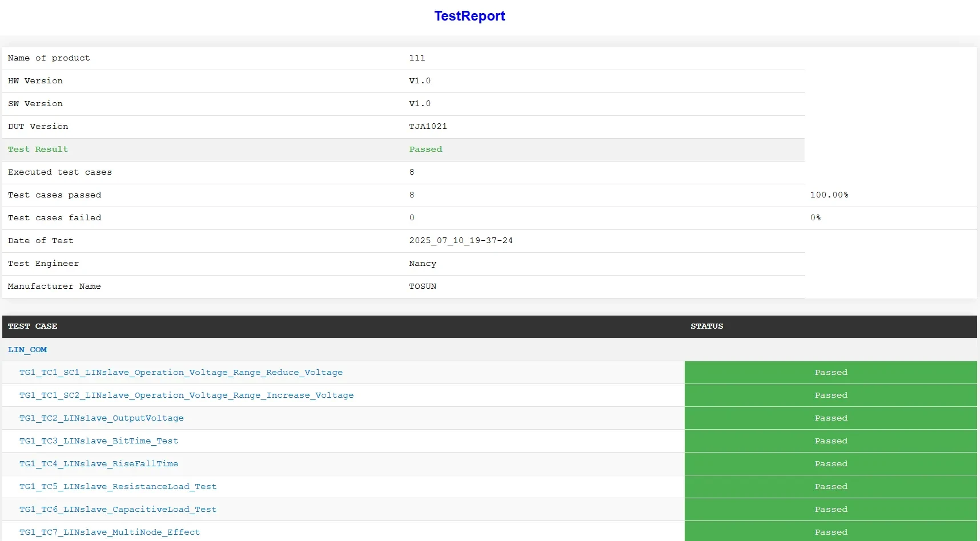Viewport: 980px width, 541px height.
Task: Open TG1_TC7_LINslave_MultiNode_Effect link
Action: pyautogui.click(x=109, y=532)
